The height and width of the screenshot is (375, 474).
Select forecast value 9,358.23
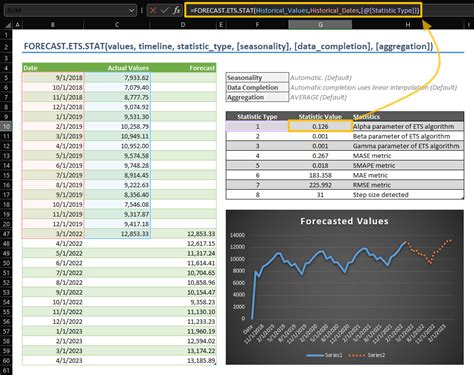point(183,302)
